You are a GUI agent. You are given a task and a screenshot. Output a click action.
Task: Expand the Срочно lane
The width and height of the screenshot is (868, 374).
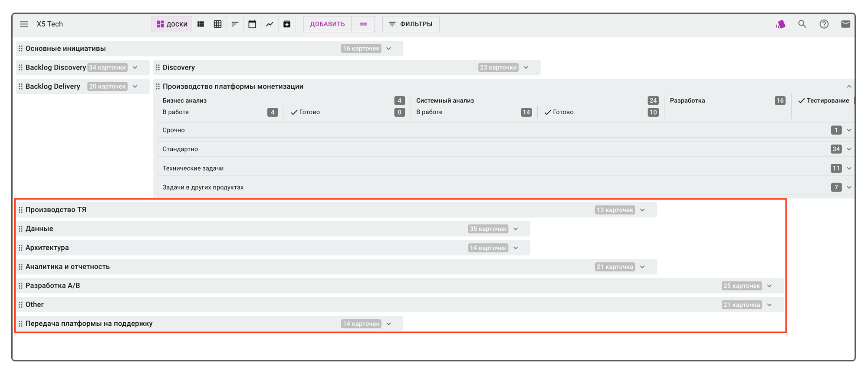(x=849, y=130)
